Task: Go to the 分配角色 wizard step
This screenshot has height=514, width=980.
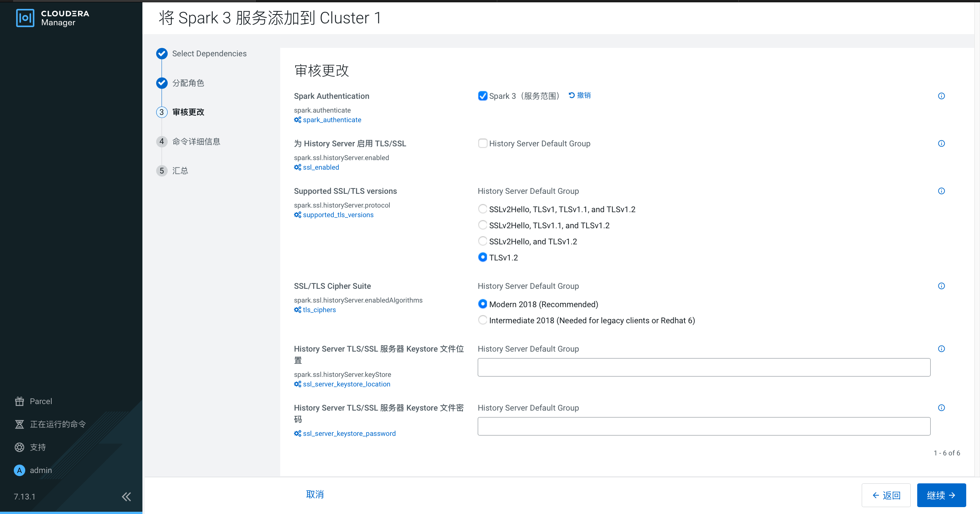Action: [x=188, y=83]
